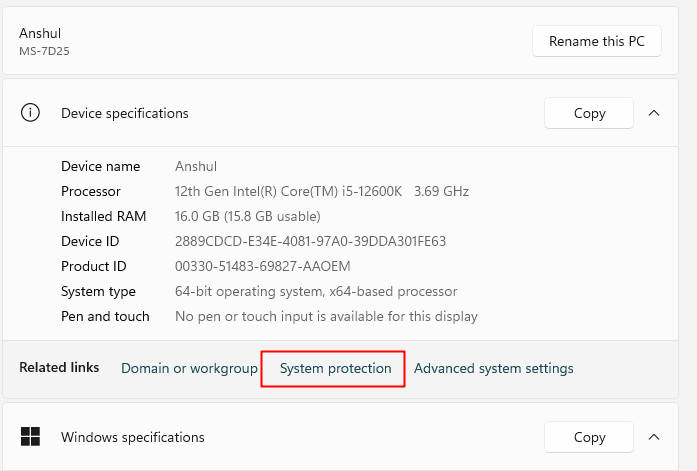
Task: Click the Windows specifications heading
Action: (133, 437)
